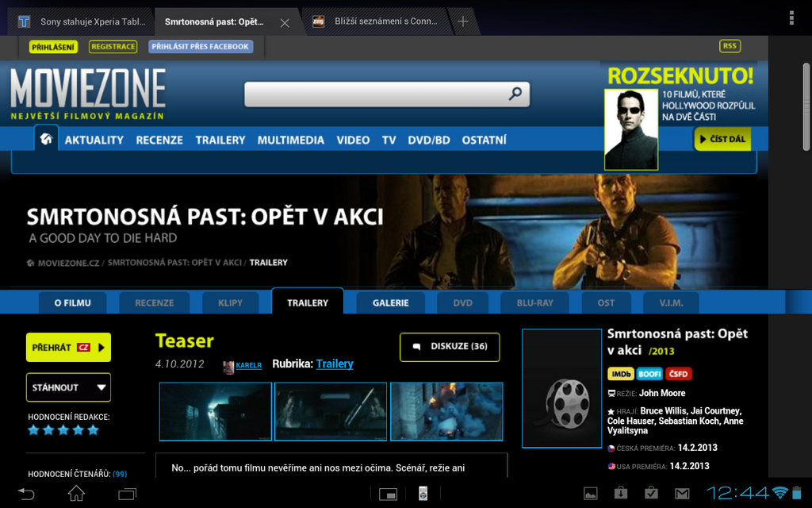Rate with the fifth editorial star
812x508 pixels.
coord(93,430)
